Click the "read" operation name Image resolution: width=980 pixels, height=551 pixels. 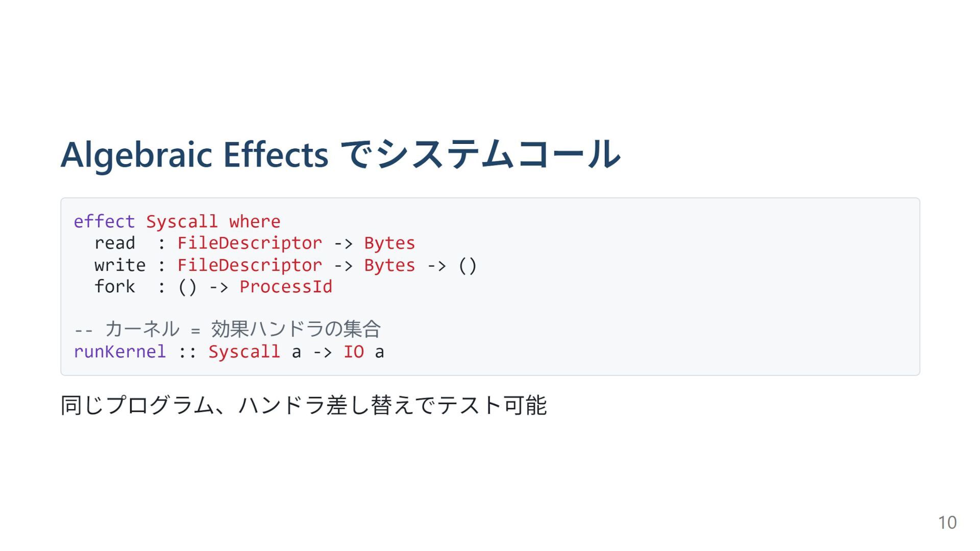[x=114, y=243]
